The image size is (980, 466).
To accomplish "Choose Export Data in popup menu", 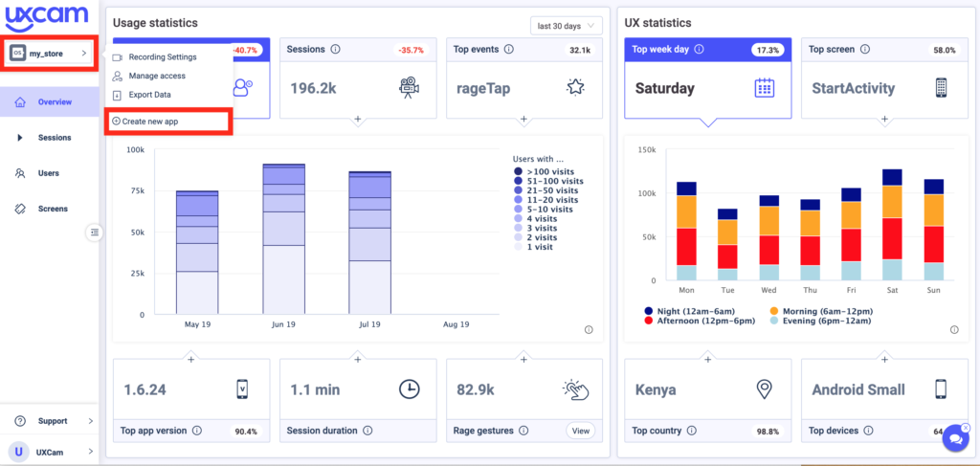I will [x=149, y=95].
